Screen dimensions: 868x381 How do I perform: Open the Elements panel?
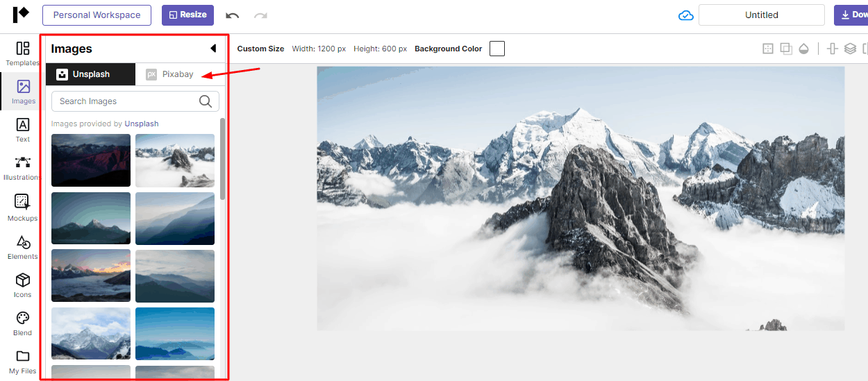click(x=22, y=246)
